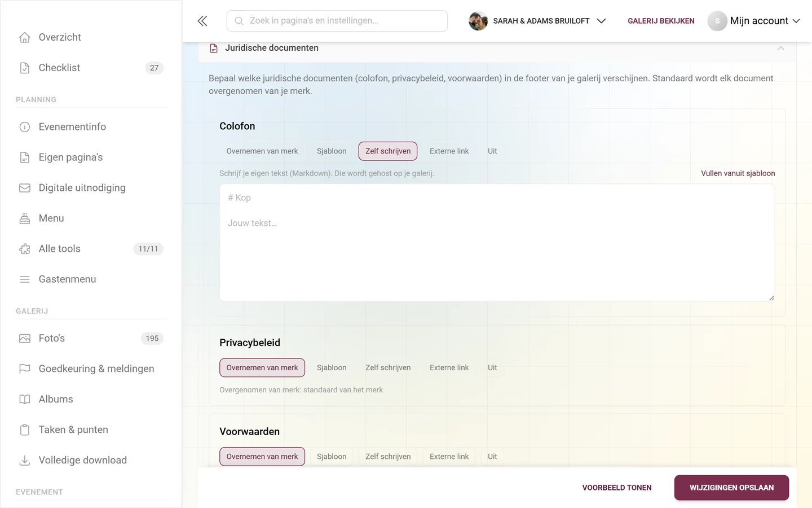The image size is (812, 508).
Task: Click the Digitale uitnodiging envelope icon
Action: click(25, 188)
